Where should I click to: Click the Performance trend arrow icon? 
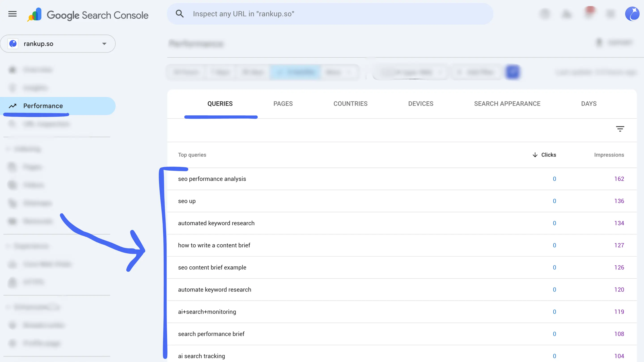pyautogui.click(x=13, y=106)
